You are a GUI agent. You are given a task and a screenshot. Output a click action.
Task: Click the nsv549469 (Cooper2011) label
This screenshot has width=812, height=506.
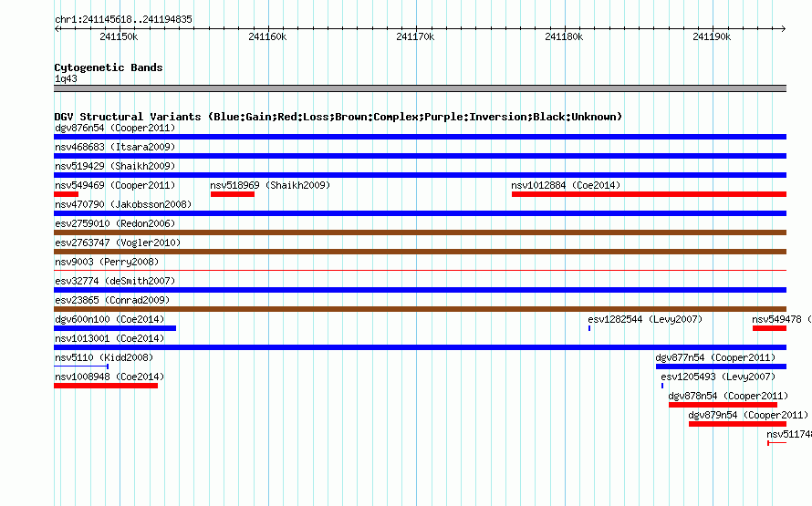coord(115,185)
